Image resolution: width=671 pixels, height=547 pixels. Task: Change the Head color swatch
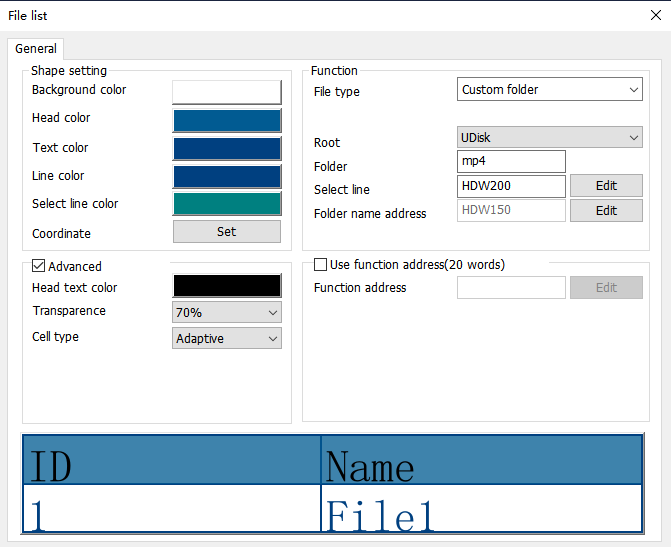(227, 120)
